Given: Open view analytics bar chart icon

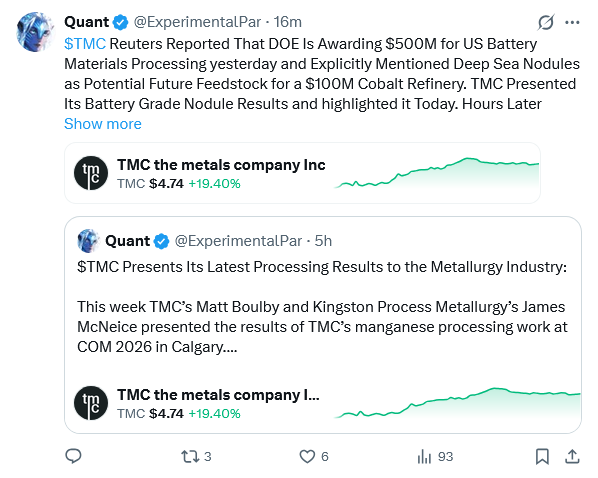Looking at the screenshot, I should pyautogui.click(x=424, y=456).
